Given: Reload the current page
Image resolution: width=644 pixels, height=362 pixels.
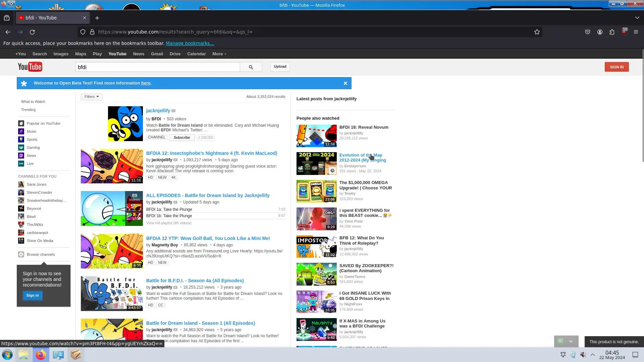Looking at the screenshot, I should coord(32,32).
